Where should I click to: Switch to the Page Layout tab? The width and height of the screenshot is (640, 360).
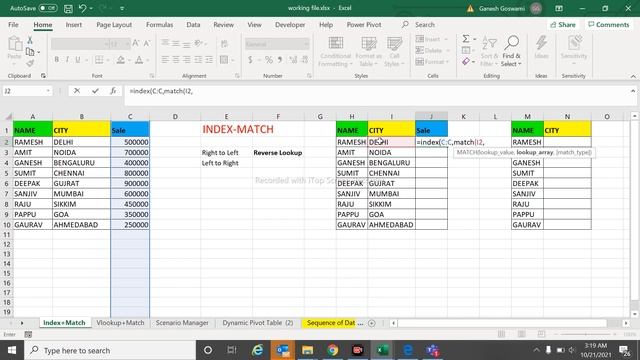114,24
